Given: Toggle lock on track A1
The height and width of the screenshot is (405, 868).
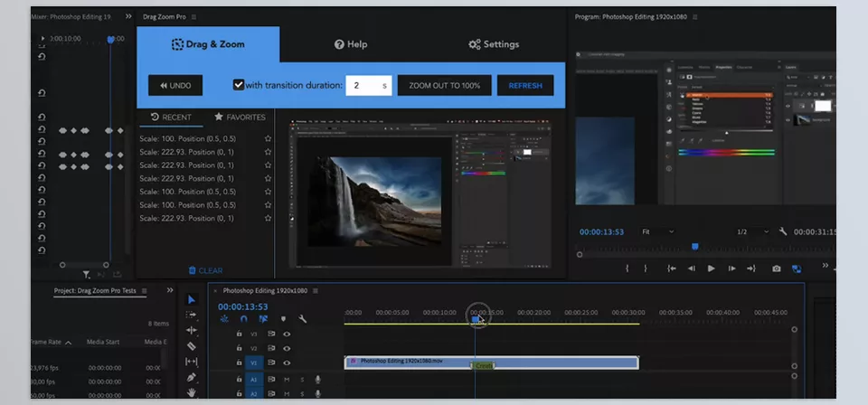Looking at the screenshot, I should pyautogui.click(x=239, y=380).
